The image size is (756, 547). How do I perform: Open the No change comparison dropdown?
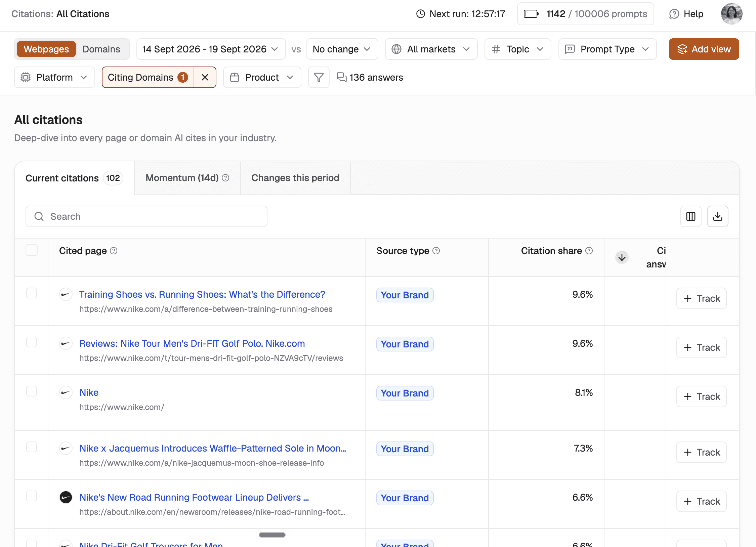342,49
